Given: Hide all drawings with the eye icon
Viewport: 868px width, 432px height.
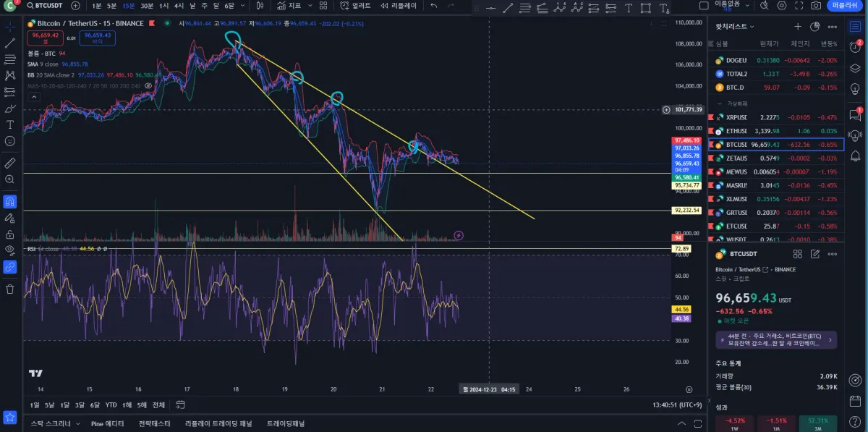Looking at the screenshot, I should point(10,250).
